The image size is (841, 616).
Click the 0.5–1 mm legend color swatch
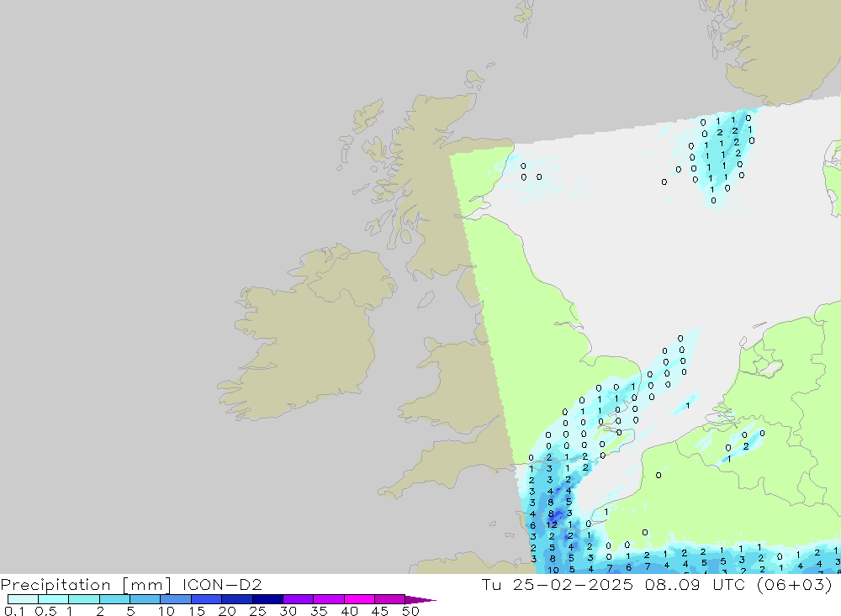[x=54, y=599]
